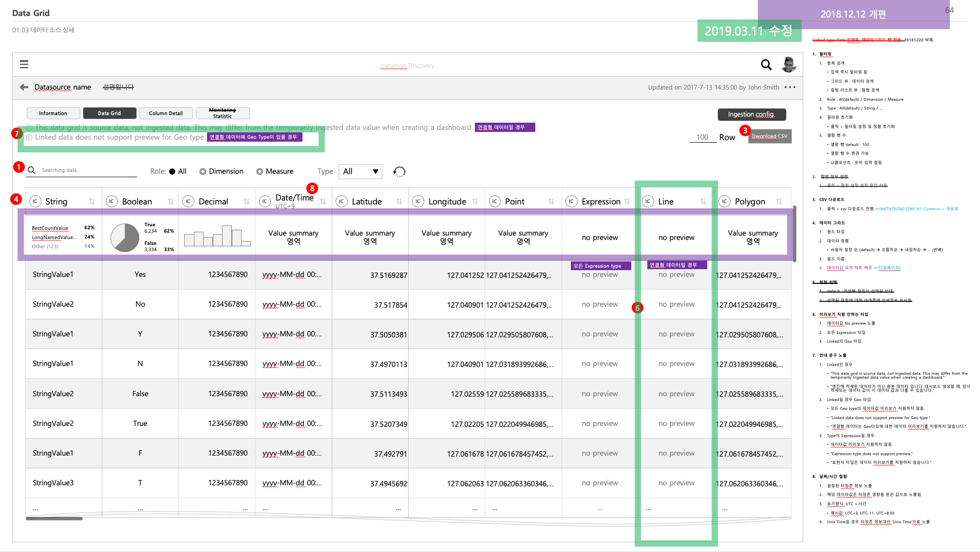Switch to the Column Detail tab
The image size is (980, 552).
tap(166, 113)
